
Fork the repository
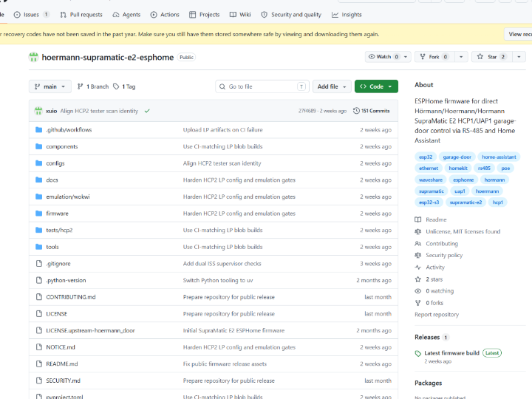click(x=434, y=57)
